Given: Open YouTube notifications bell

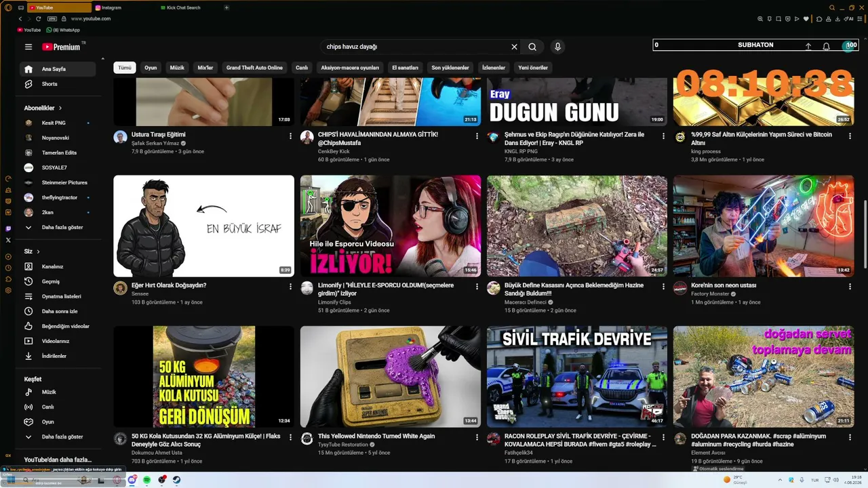Looking at the screenshot, I should pyautogui.click(x=826, y=46).
